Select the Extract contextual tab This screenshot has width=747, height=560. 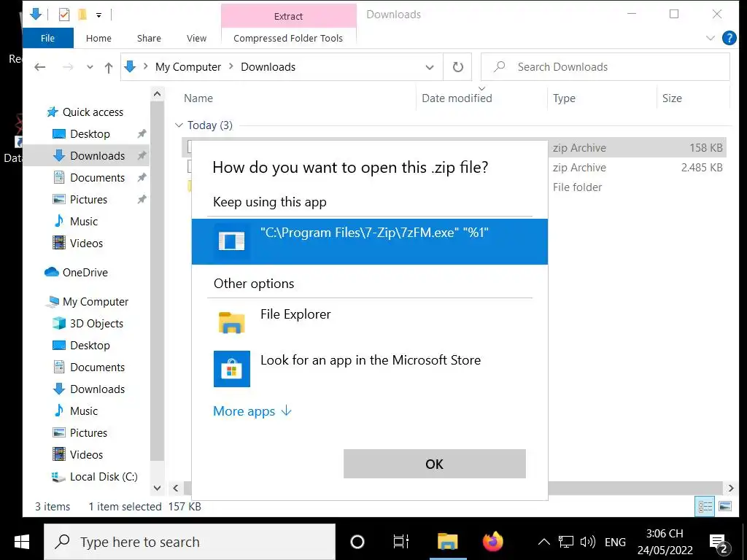coord(288,16)
